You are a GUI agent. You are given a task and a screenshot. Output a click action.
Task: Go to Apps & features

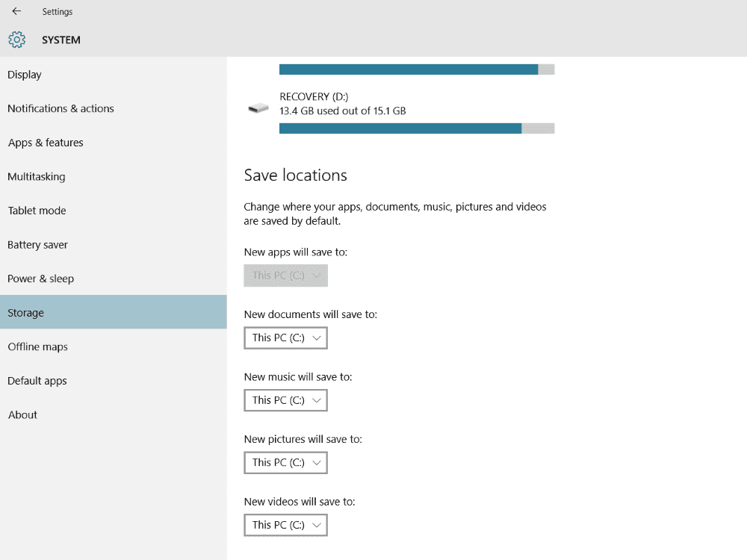(x=114, y=143)
